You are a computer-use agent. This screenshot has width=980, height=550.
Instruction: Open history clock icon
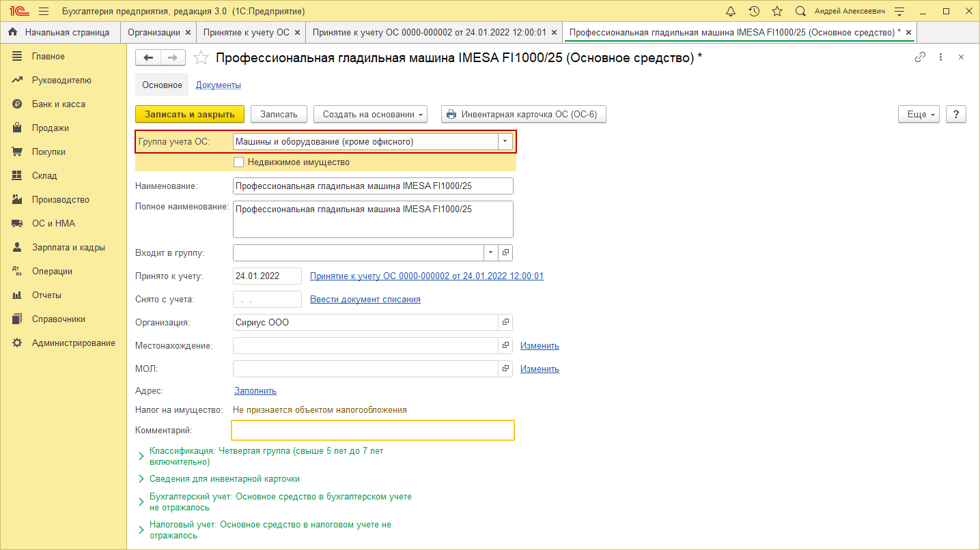point(754,12)
